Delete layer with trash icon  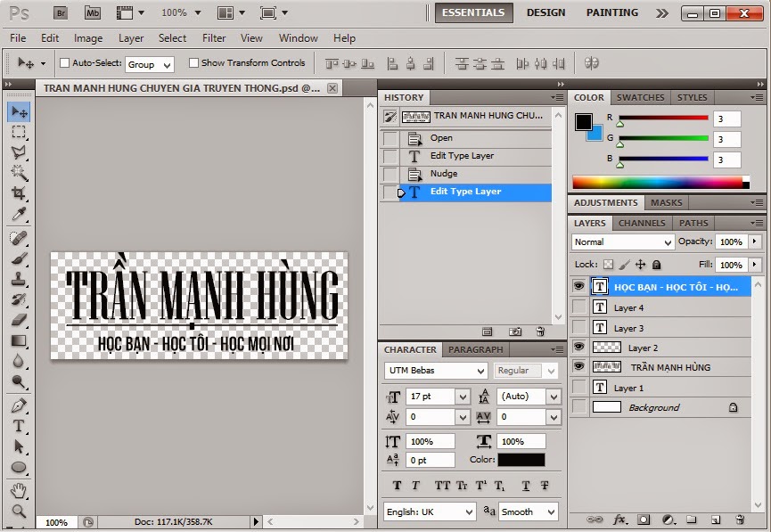pyautogui.click(x=740, y=520)
